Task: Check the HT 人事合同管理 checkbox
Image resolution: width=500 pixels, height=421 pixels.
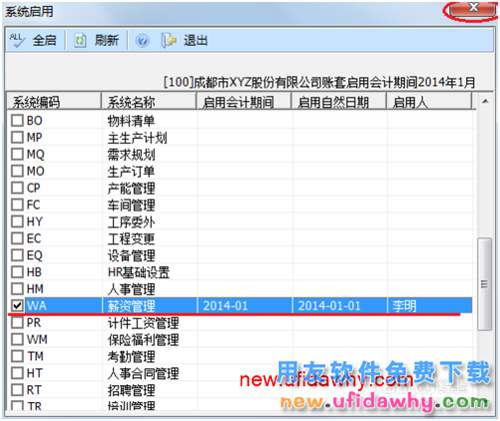Action: click(x=17, y=373)
